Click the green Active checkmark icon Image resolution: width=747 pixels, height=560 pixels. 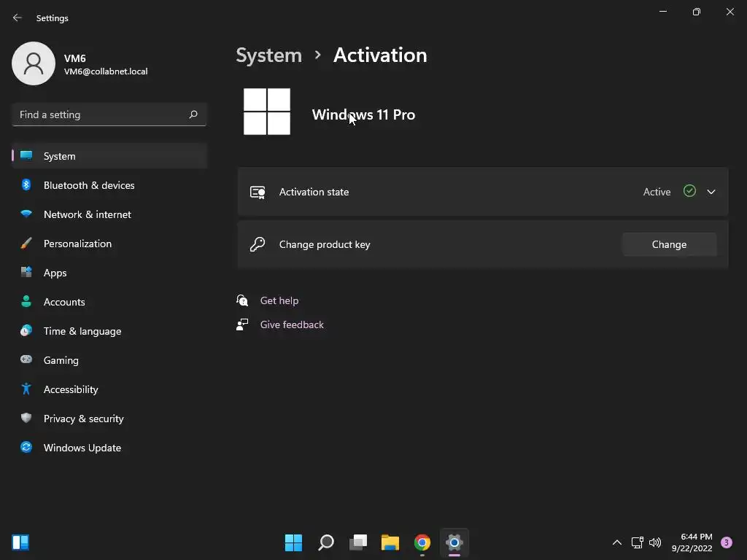(x=689, y=191)
